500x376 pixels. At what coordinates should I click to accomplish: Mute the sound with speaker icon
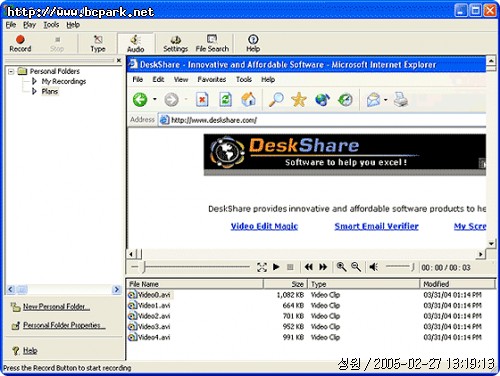point(374,267)
